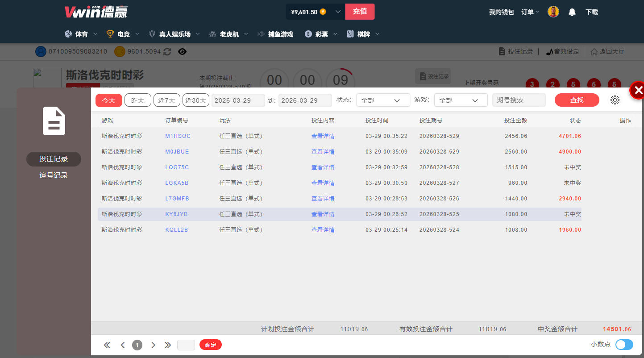This screenshot has height=358, width=644.
Task: Go to next page of records
Action: 153,345
